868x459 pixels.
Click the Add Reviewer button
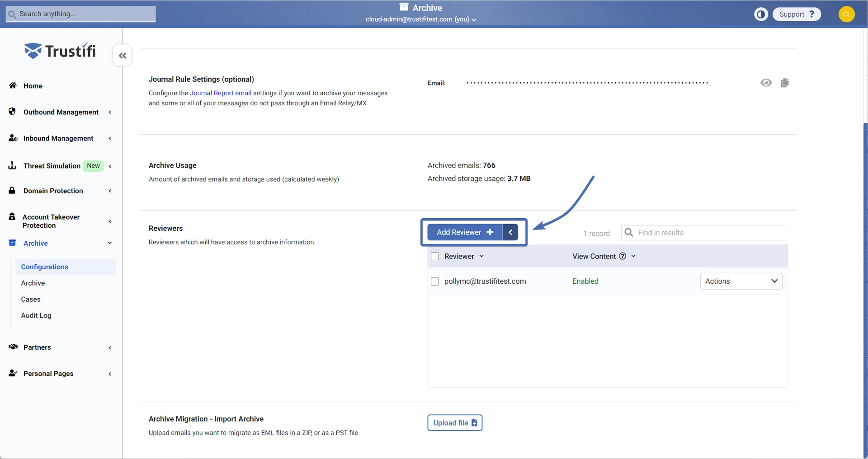pyautogui.click(x=464, y=232)
